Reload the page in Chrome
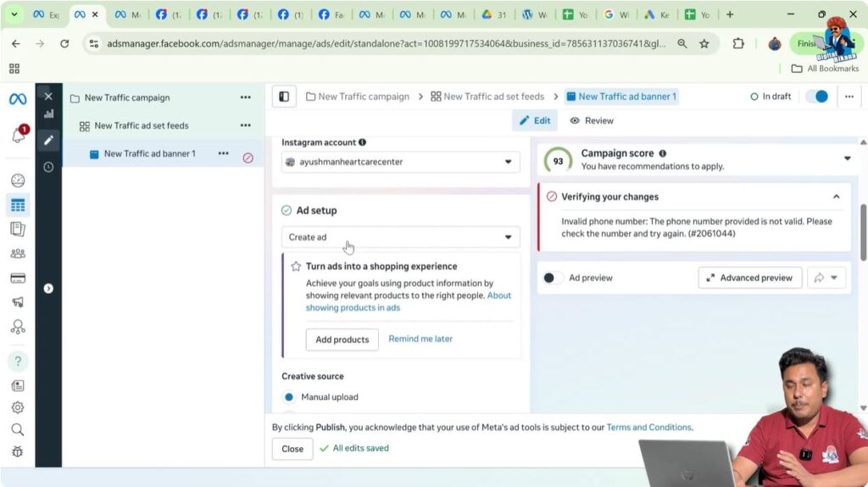The height and width of the screenshot is (487, 868). [64, 43]
